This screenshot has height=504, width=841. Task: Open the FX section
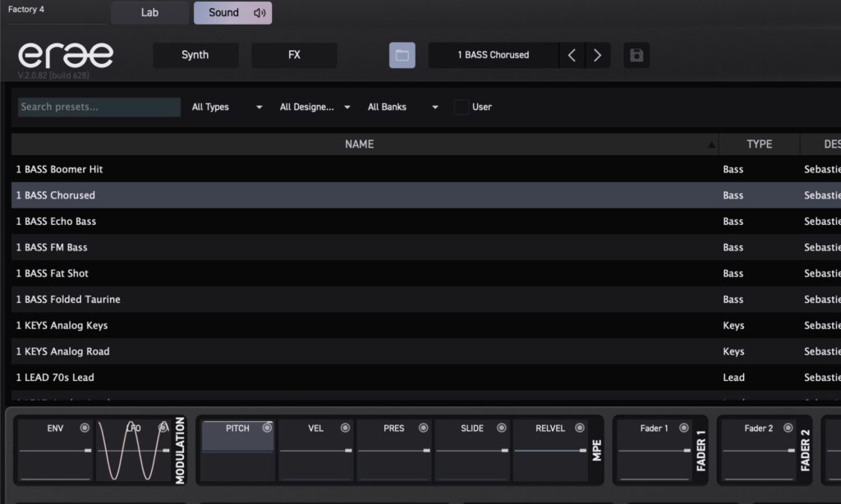294,55
